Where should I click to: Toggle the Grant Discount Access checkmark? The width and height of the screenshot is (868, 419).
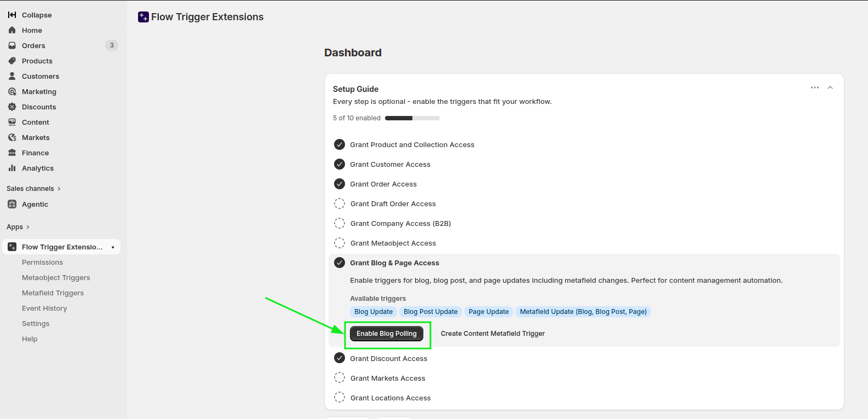tap(340, 358)
